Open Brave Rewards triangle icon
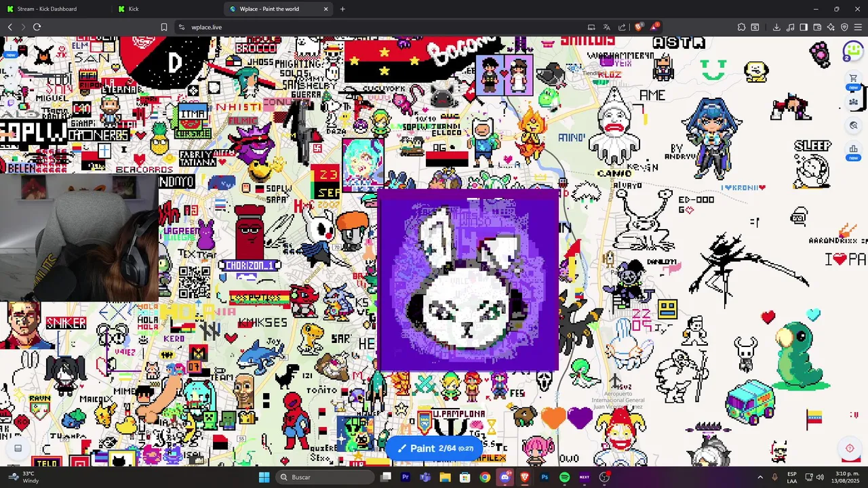The height and width of the screenshot is (488, 868). click(654, 27)
